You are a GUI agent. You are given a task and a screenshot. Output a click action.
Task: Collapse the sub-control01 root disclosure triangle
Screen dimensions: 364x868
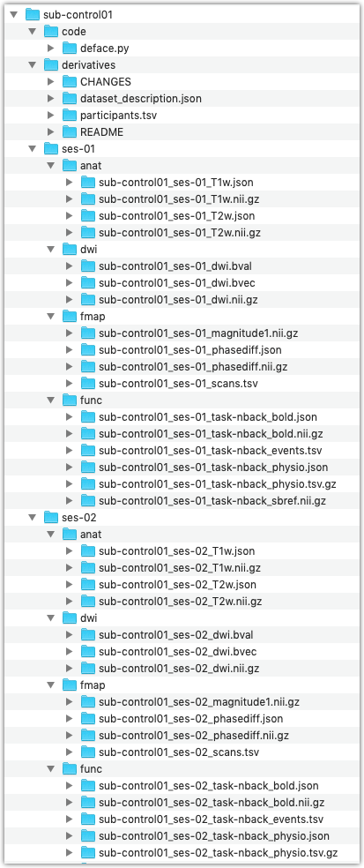pos(14,15)
